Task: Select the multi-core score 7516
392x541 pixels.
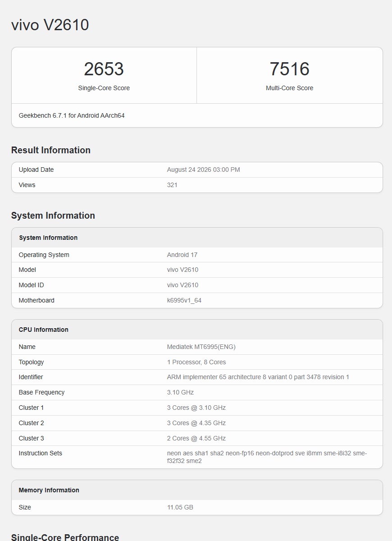Action: (x=289, y=69)
